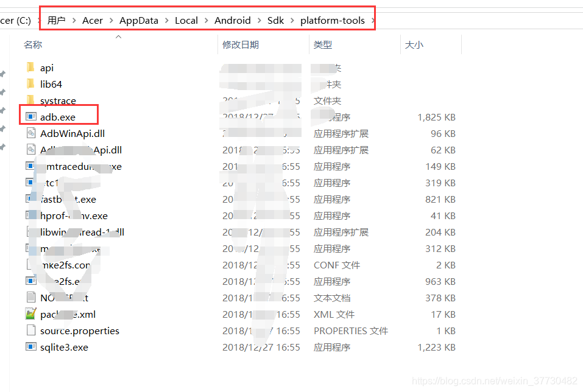
Task: Expand the chevron after Android breadcrumb
Action: [x=259, y=21]
